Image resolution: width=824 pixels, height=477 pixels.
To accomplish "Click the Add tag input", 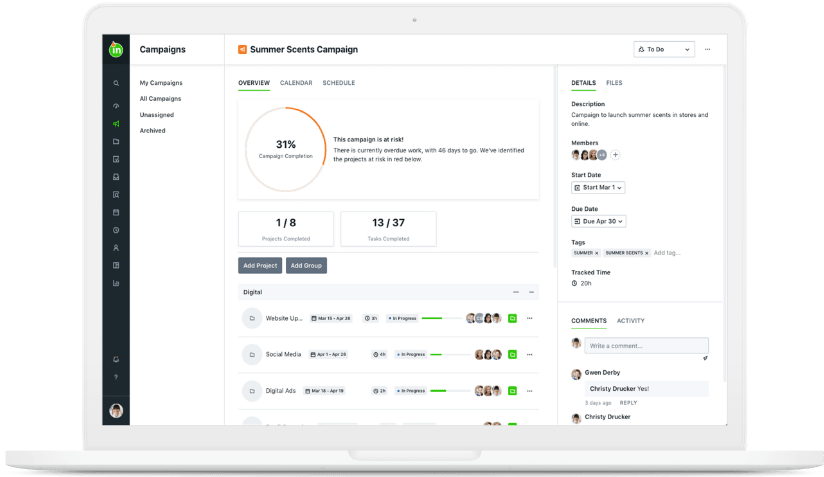I will pos(667,253).
